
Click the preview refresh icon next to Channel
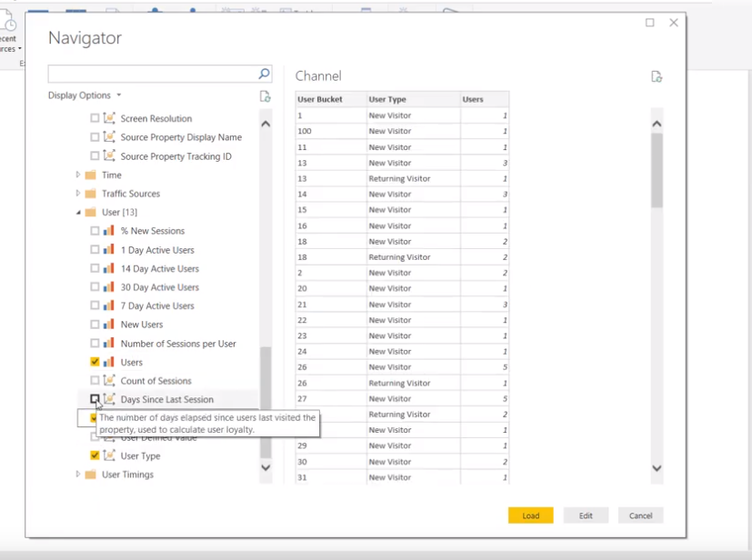(x=657, y=76)
